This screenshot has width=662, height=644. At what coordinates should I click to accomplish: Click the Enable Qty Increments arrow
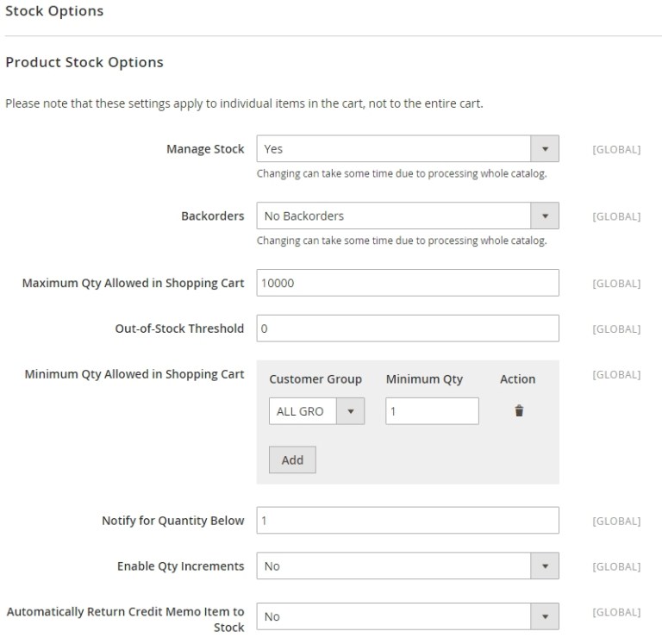point(544,566)
